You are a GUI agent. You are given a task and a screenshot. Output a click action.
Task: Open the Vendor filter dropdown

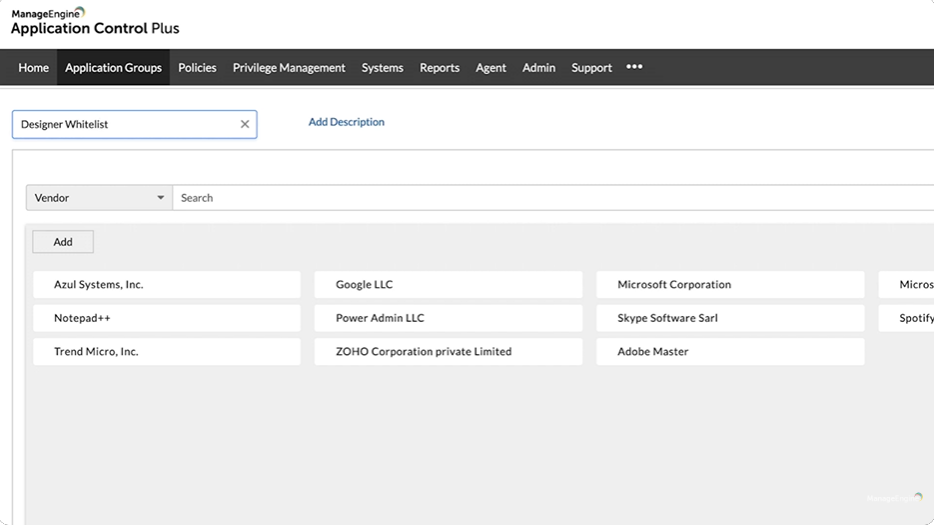click(99, 198)
